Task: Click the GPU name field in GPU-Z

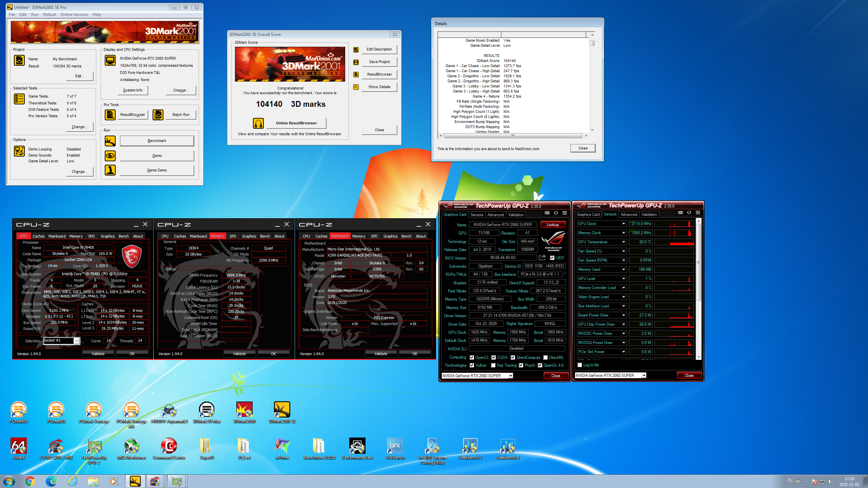Action: point(502,225)
